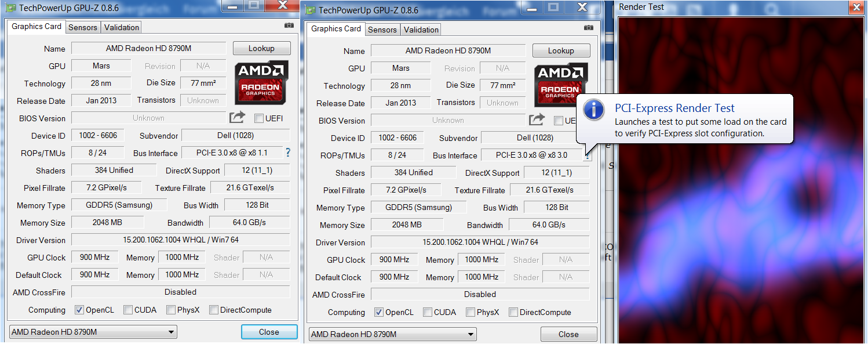Click the camera screenshot icon in right GPU-Z window
Screen dimensions: 868x344
click(x=589, y=28)
